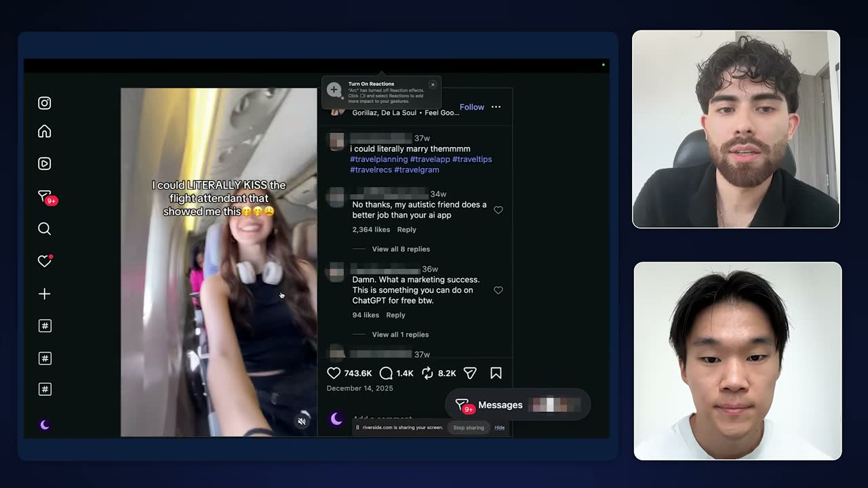The height and width of the screenshot is (488, 868).
Task: Select the bottom-right webcam participant video
Action: (738, 361)
